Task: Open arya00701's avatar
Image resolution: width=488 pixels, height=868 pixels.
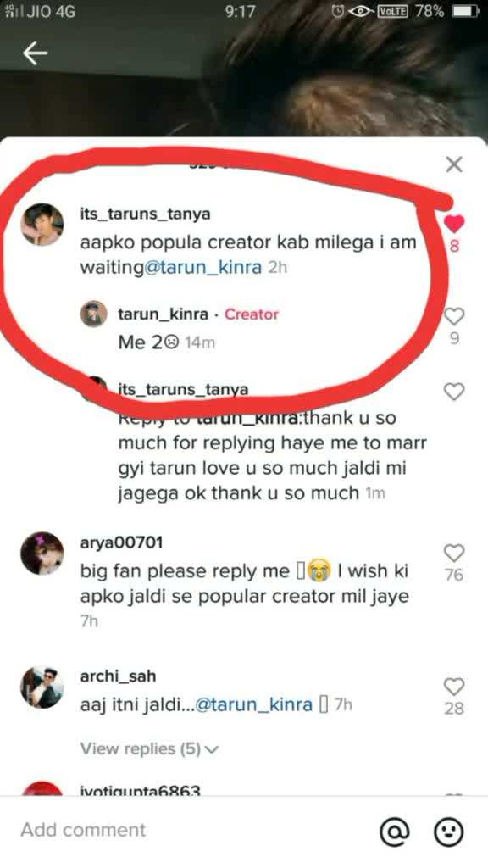Action: point(42,553)
